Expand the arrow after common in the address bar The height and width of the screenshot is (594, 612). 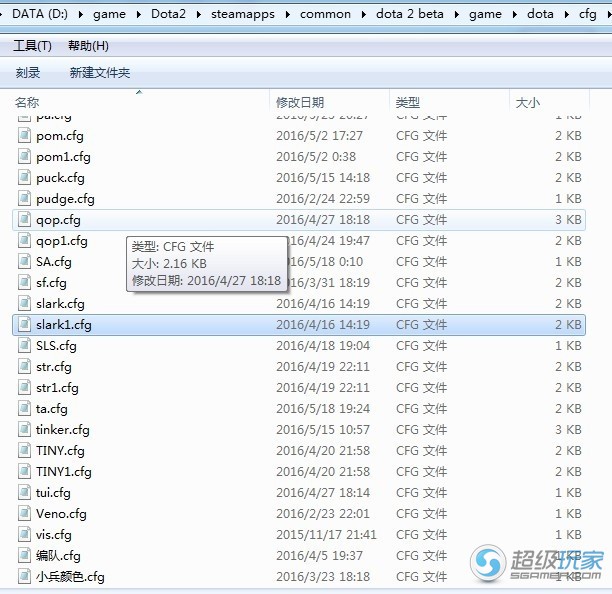(364, 15)
